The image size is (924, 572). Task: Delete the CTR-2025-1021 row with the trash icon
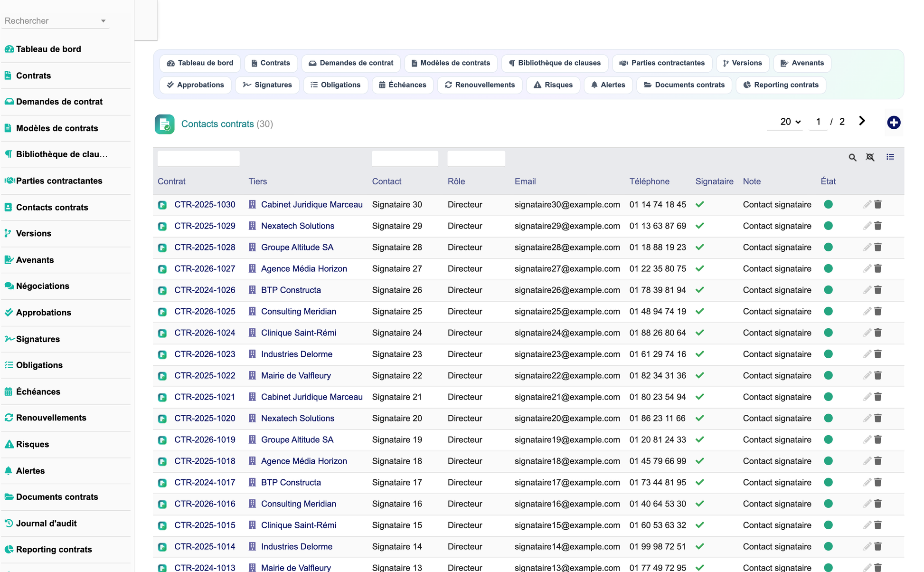click(x=878, y=397)
